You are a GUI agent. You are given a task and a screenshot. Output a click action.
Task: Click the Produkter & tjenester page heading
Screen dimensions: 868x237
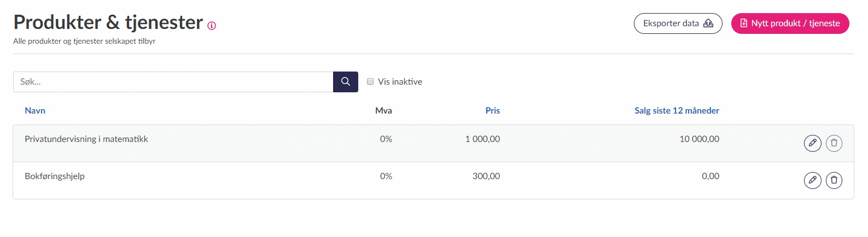(108, 22)
